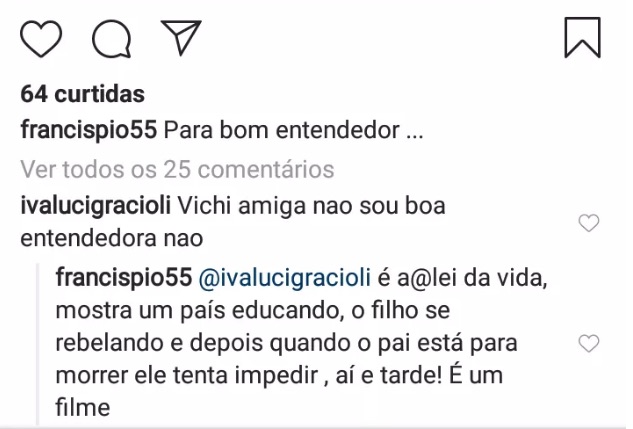Click the reply text "é a@lei da vida,"
The image size is (633, 429).
pyautogui.click(x=462, y=278)
